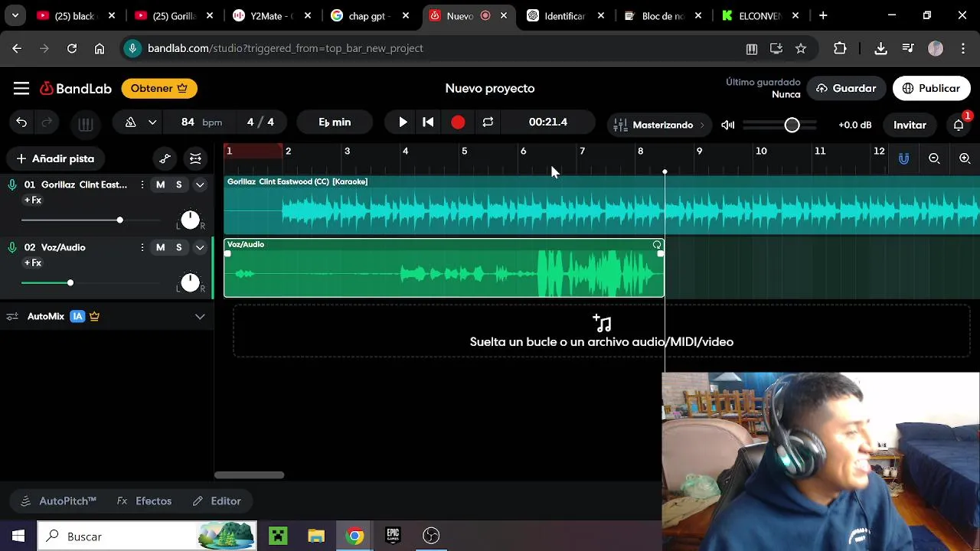Open the Windows Start menu
This screenshot has width=980, height=551.
click(18, 536)
